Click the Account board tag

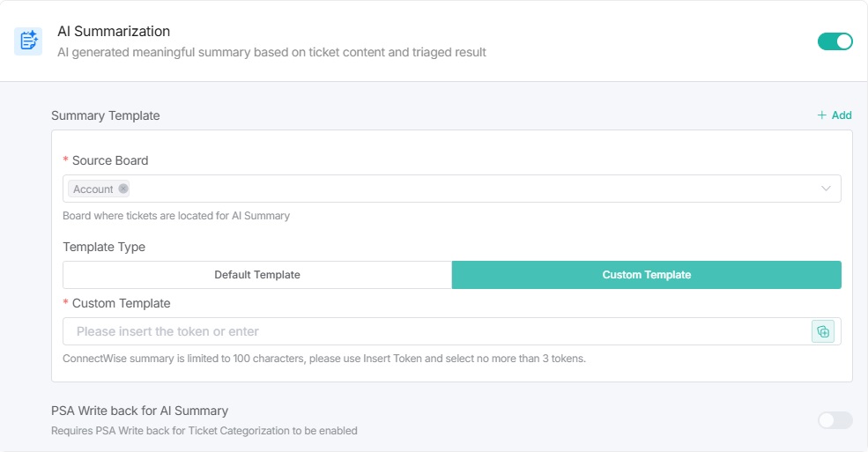pyautogui.click(x=93, y=189)
